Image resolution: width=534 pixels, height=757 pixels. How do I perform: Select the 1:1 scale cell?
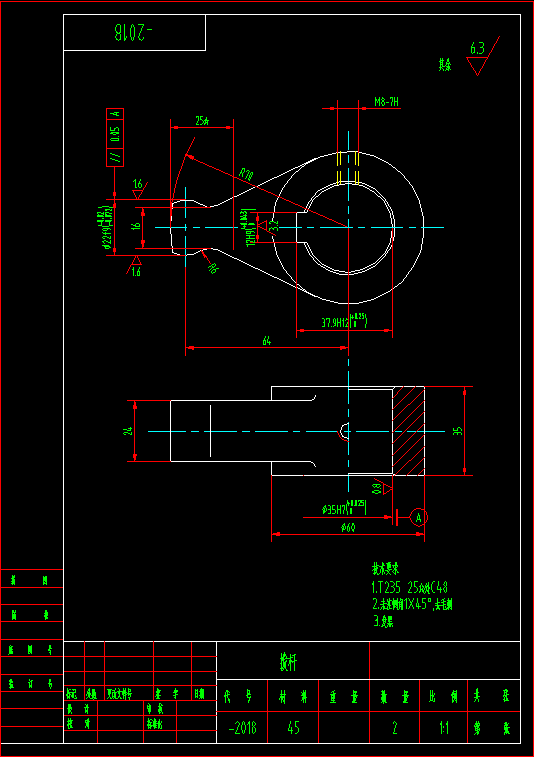443,727
